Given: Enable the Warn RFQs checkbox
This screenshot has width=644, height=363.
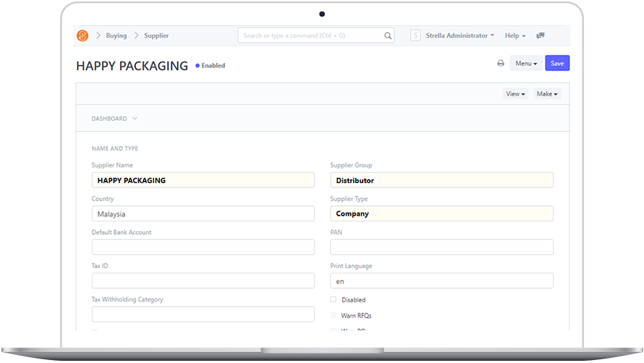Looking at the screenshot, I should 333,316.
